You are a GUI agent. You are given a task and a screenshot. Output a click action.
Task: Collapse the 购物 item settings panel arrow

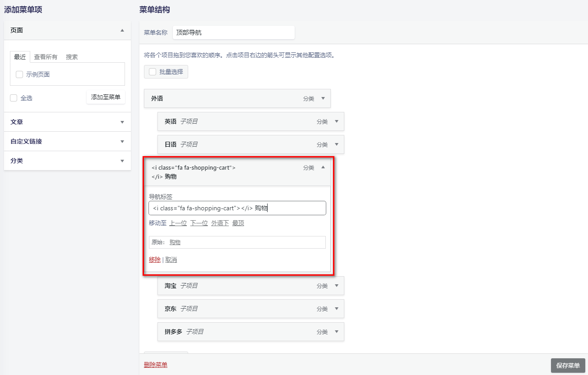click(322, 167)
